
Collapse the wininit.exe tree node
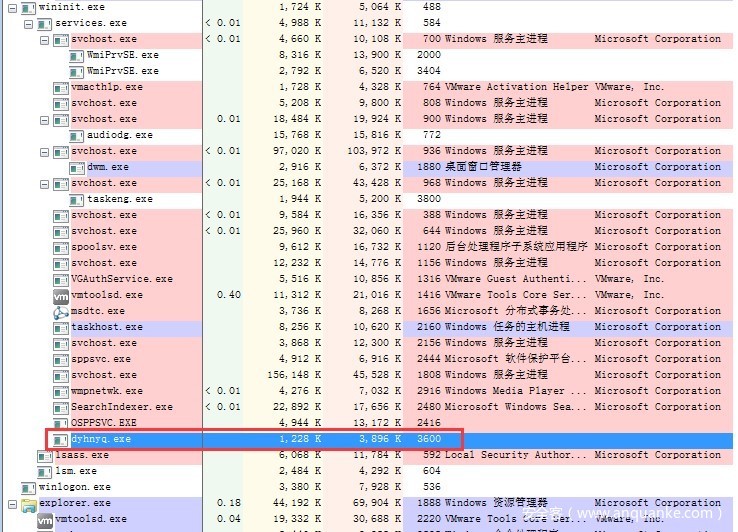(11, 7)
